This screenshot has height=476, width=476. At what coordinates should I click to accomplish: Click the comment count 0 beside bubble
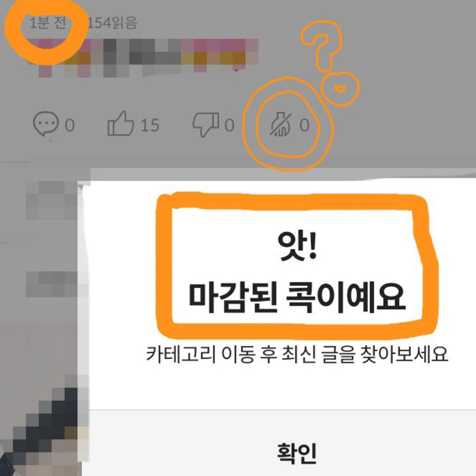point(70,125)
